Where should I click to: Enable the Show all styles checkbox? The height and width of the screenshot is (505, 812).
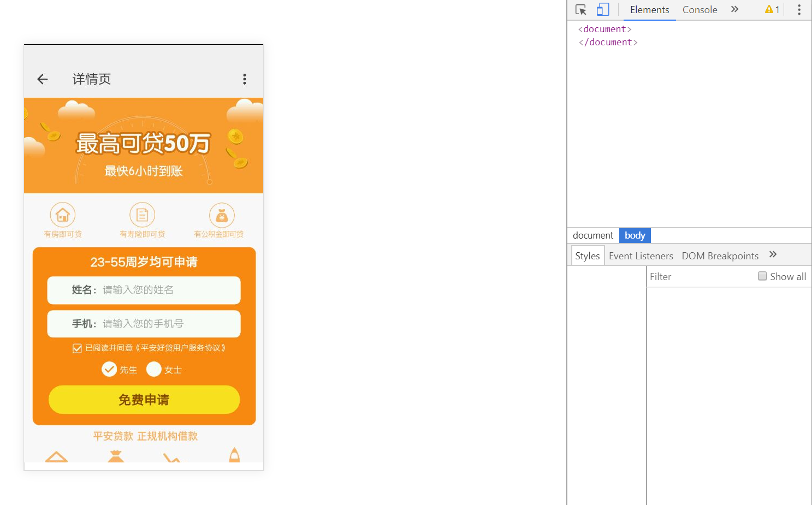pyautogui.click(x=762, y=276)
